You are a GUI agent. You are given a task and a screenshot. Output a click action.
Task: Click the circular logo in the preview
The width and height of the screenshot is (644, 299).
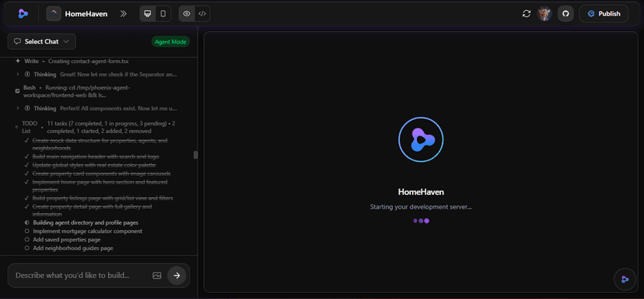click(x=421, y=140)
